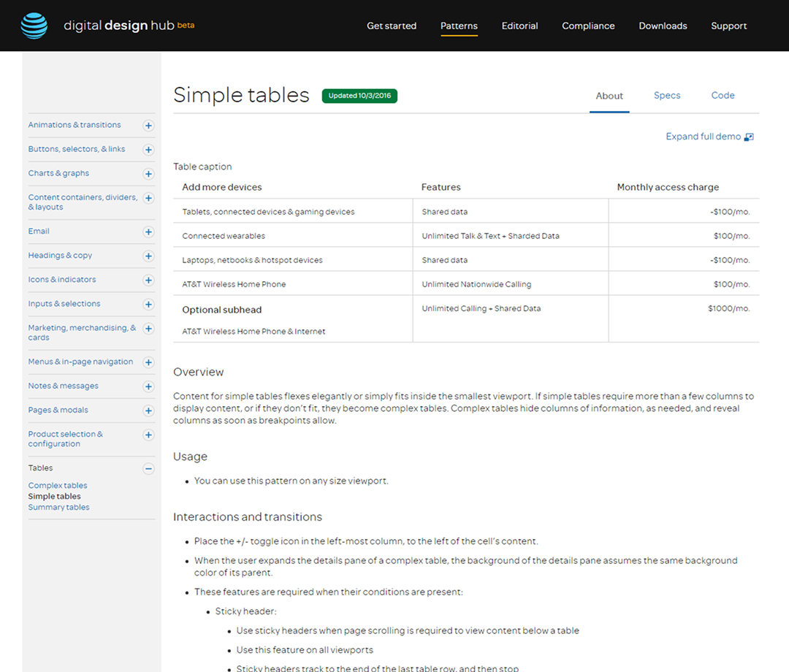
Task: Click the Connected wearables cell
Action: coord(224,236)
